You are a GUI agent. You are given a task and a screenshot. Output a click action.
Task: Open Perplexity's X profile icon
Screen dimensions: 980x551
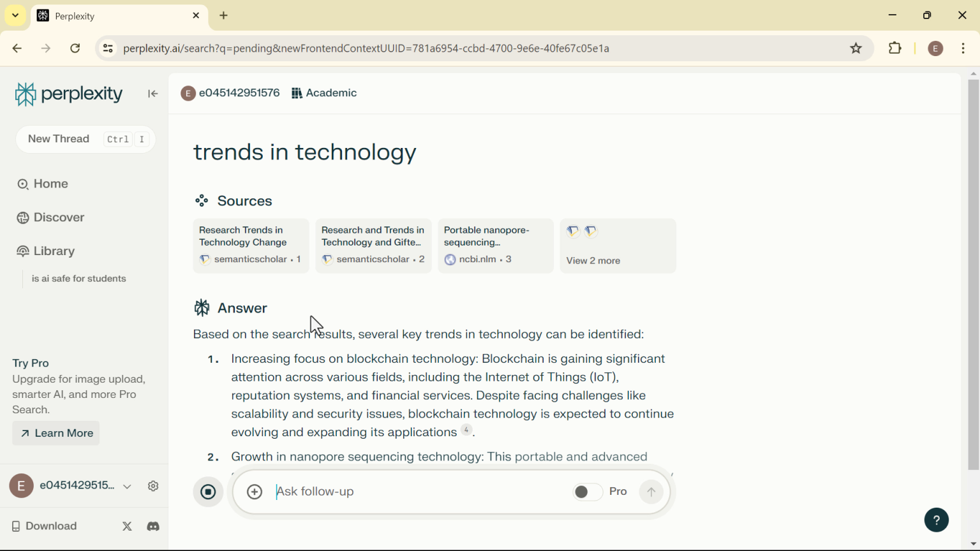click(127, 526)
